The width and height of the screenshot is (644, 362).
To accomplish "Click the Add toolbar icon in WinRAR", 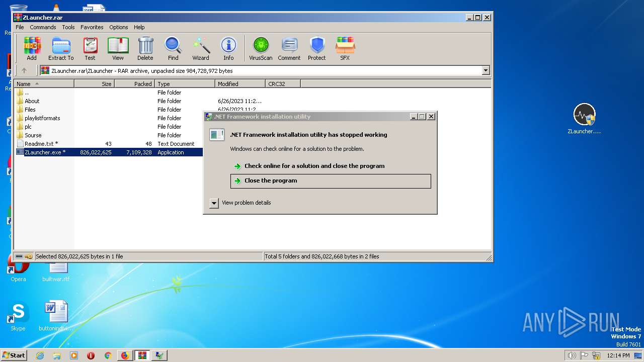I will tap(32, 49).
